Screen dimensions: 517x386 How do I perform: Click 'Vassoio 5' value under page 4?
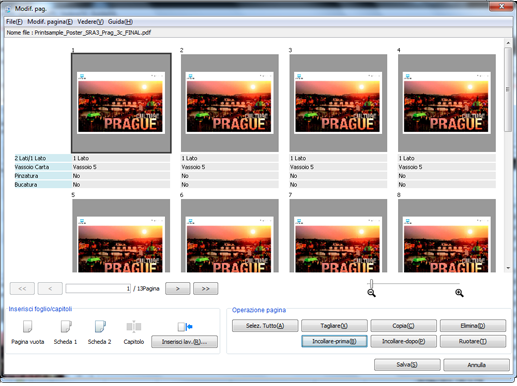pyautogui.click(x=447, y=167)
